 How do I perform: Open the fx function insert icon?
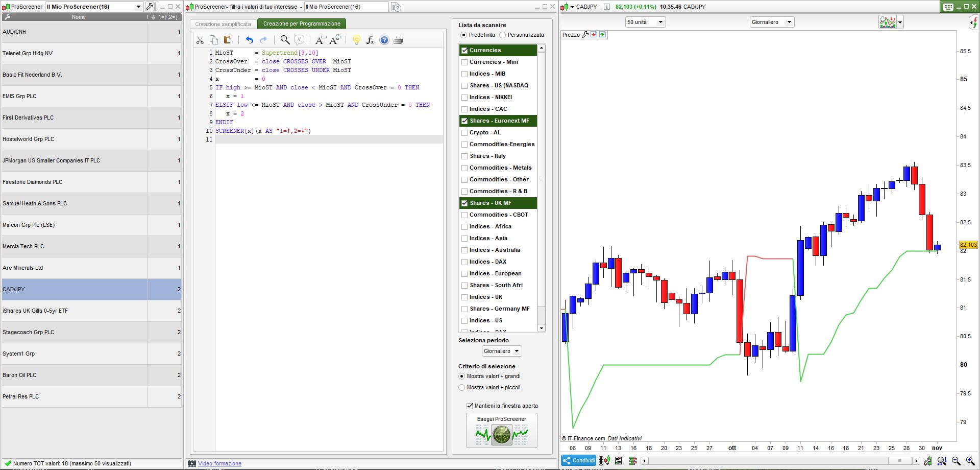tap(370, 40)
